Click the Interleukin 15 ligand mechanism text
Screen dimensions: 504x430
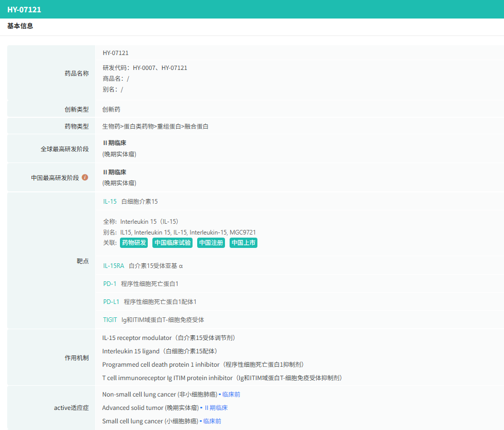(160, 351)
